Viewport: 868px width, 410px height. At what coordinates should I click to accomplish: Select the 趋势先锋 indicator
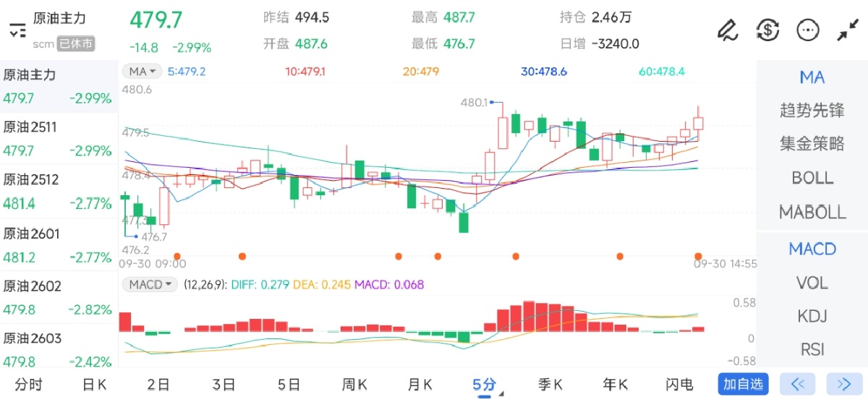812,111
